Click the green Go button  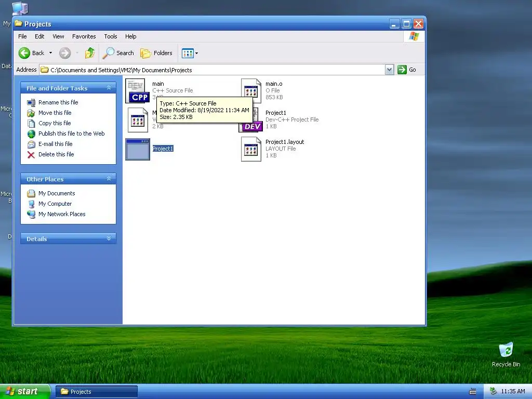(x=407, y=70)
